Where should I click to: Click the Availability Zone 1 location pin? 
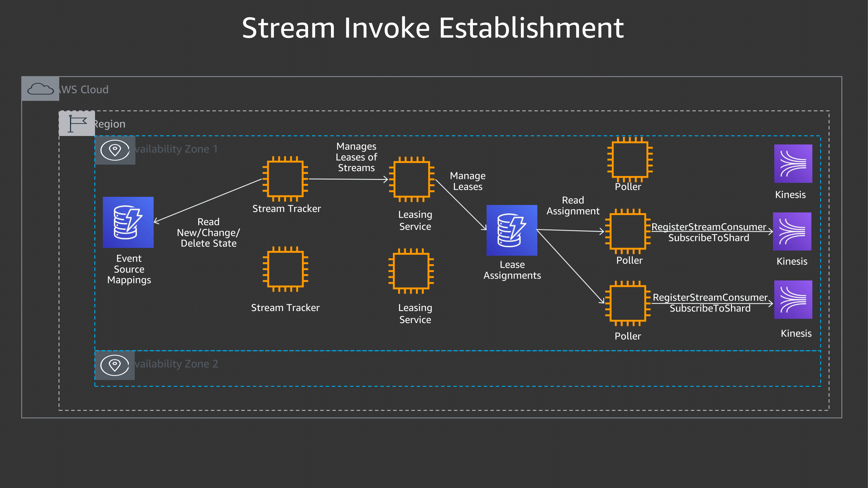tap(115, 149)
